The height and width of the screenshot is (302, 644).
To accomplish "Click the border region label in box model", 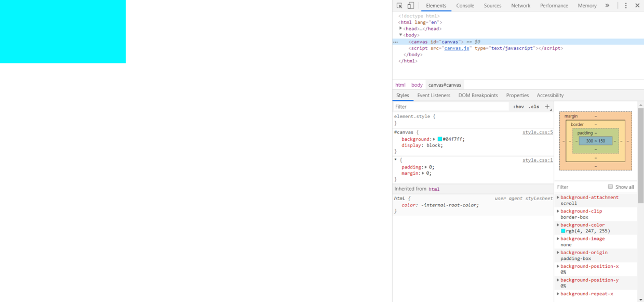I will pos(577,124).
